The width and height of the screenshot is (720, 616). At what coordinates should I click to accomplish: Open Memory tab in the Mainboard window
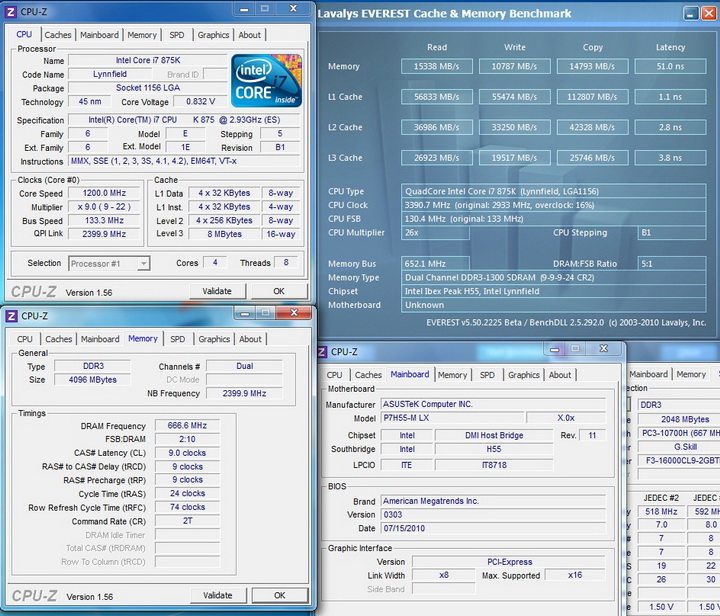[x=452, y=375]
